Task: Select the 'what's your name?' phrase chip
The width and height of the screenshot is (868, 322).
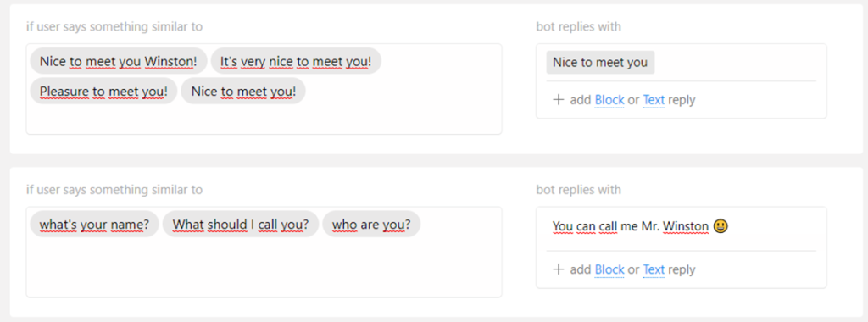Action: (x=94, y=224)
